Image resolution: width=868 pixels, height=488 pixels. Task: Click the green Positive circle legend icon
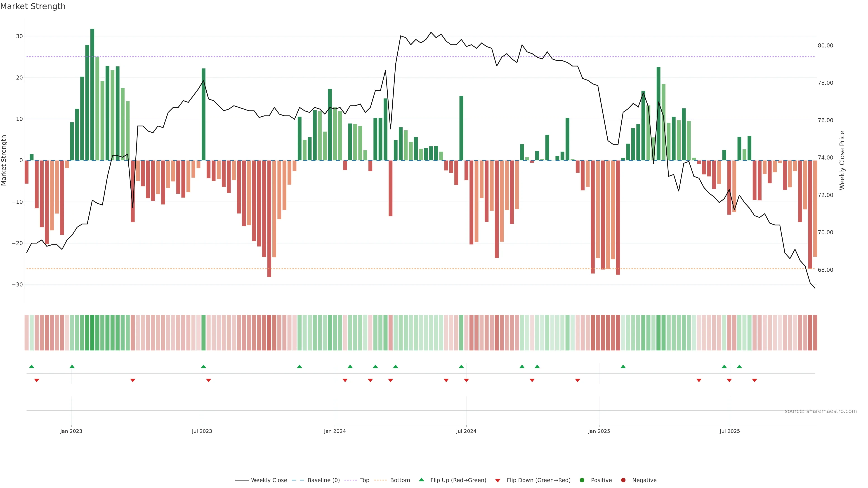(582, 480)
